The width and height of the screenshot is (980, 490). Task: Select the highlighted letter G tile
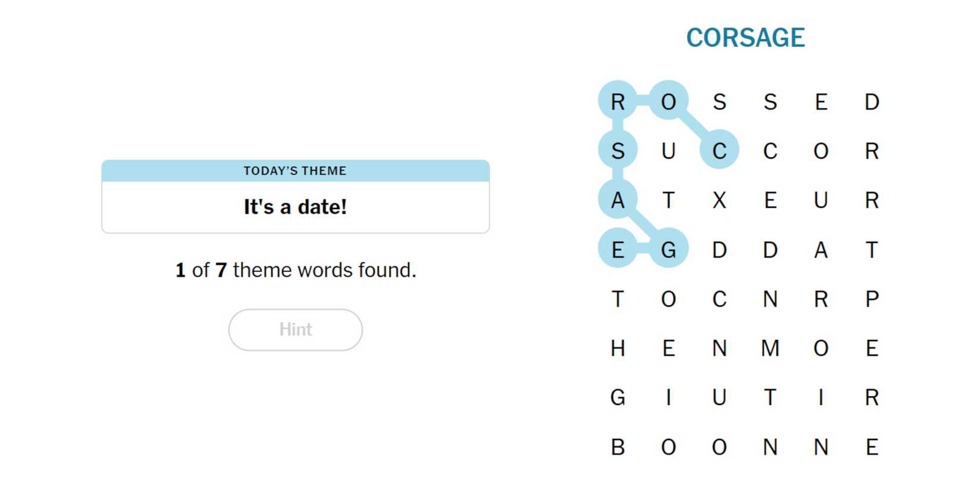[x=669, y=249]
